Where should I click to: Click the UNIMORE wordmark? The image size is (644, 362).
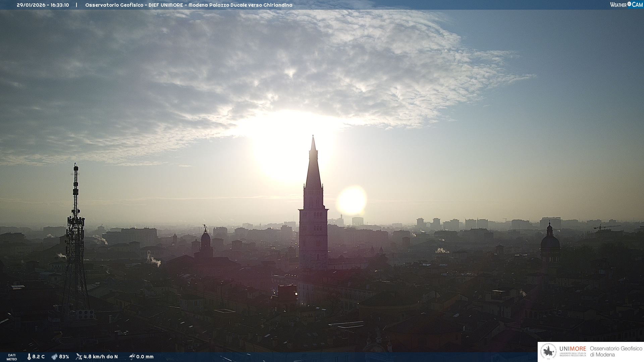(x=573, y=349)
